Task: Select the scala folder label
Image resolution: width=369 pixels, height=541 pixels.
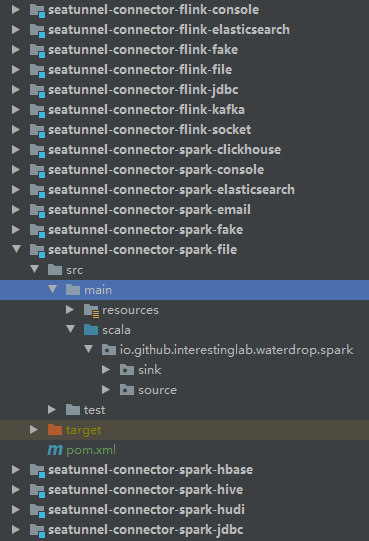Action: click(x=116, y=330)
